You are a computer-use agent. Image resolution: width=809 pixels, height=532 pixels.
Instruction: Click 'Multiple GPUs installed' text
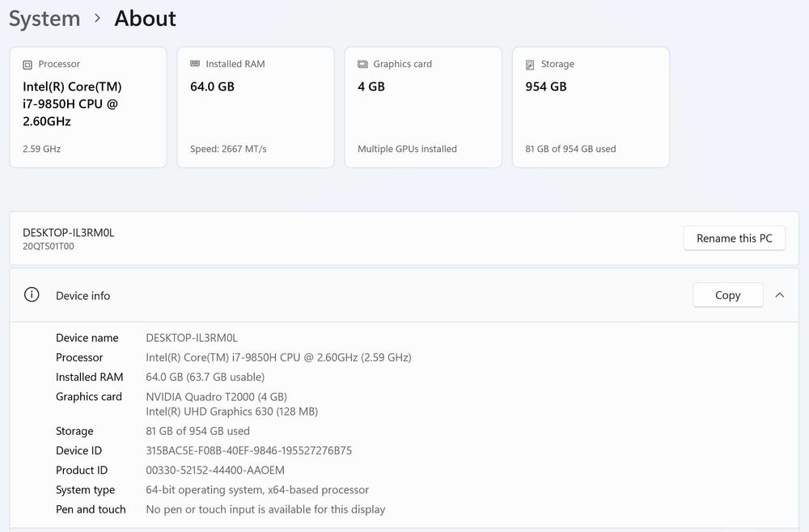point(407,149)
